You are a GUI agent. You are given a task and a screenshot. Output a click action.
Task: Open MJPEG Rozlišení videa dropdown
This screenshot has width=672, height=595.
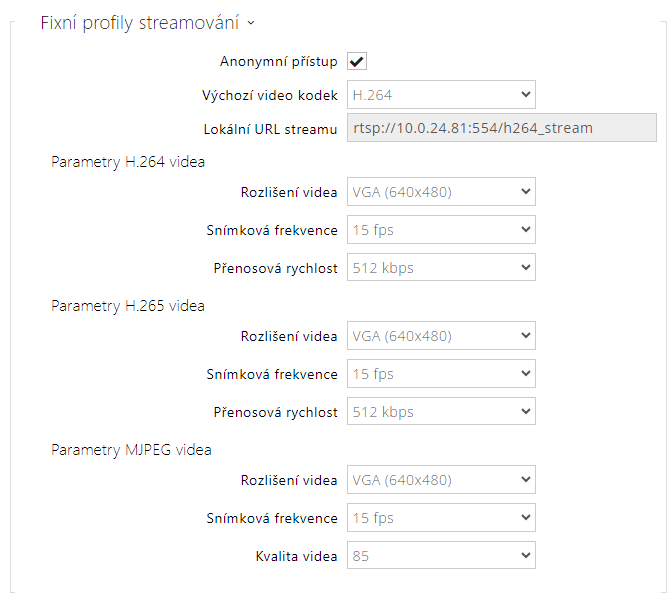tap(441, 480)
